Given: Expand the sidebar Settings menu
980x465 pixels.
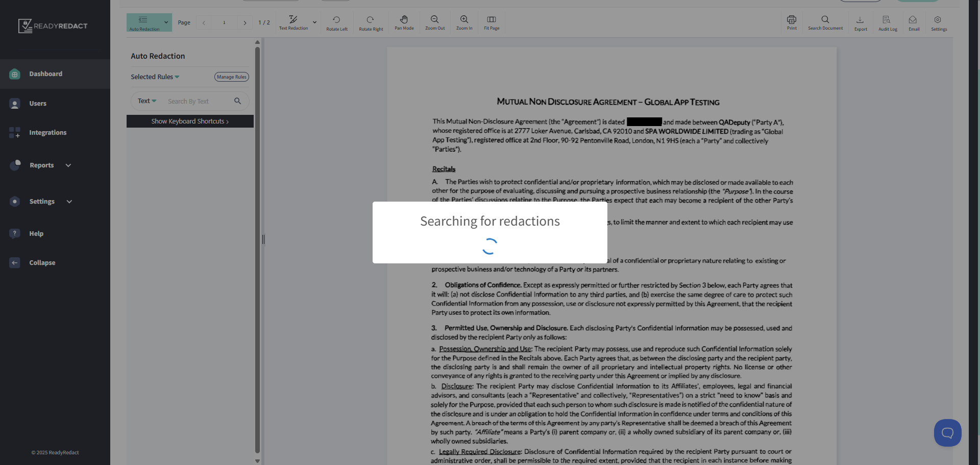Looking at the screenshot, I should pos(55,202).
